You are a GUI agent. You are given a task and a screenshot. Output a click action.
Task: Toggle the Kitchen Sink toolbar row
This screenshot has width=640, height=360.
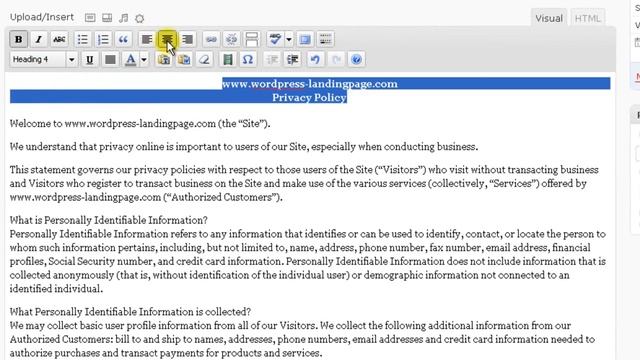pyautogui.click(x=325, y=40)
